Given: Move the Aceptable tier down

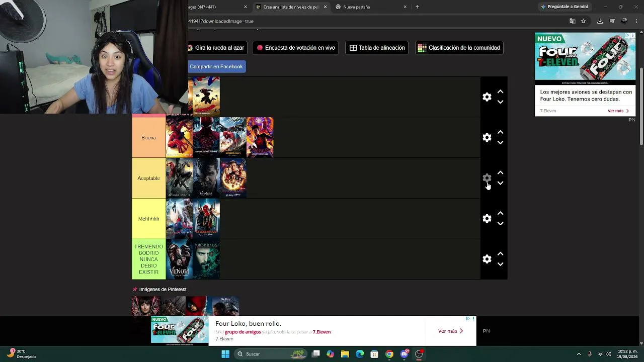Looking at the screenshot, I should coord(500,184).
